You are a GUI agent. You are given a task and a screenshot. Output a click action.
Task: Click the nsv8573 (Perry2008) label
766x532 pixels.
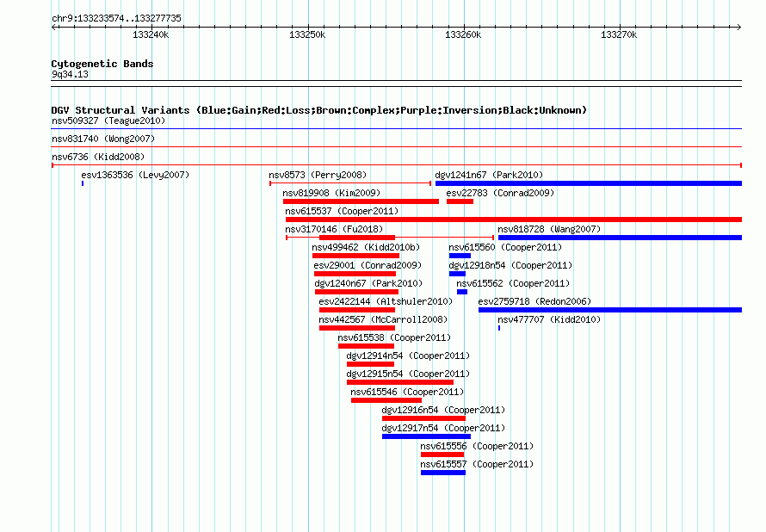click(318, 175)
